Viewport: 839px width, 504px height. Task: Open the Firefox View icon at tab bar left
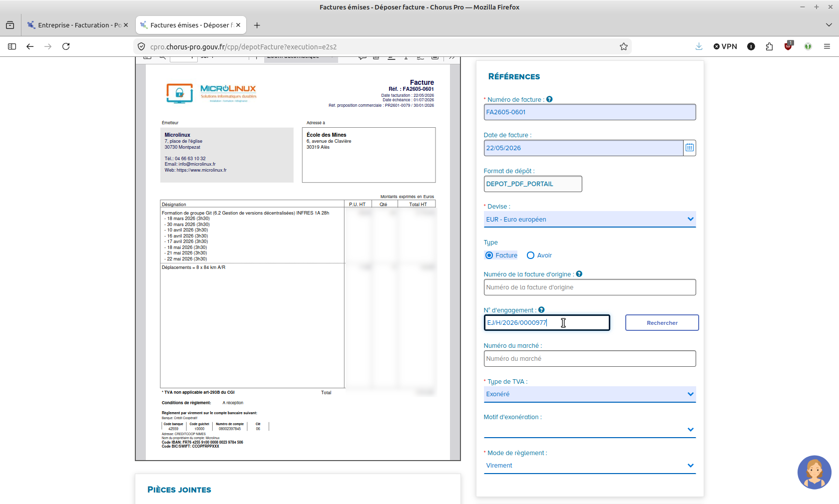10,25
